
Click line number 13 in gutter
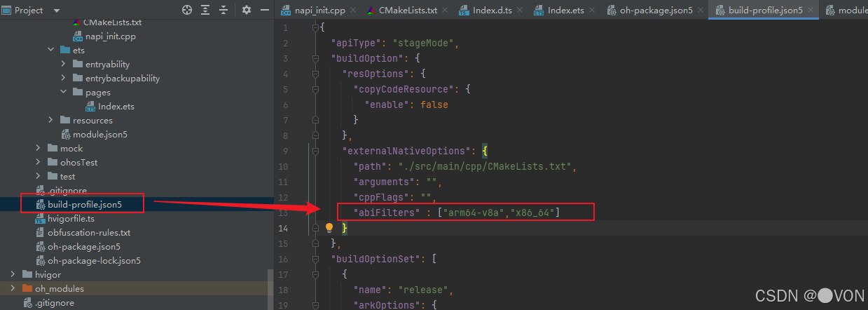283,213
